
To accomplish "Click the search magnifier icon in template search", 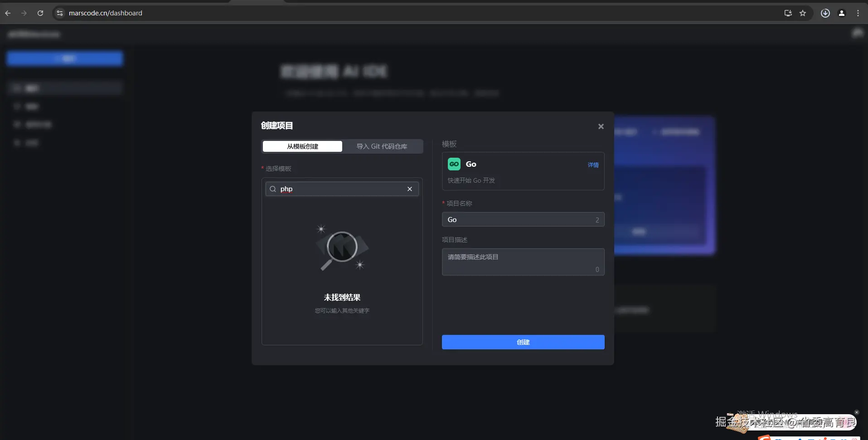I will (273, 189).
